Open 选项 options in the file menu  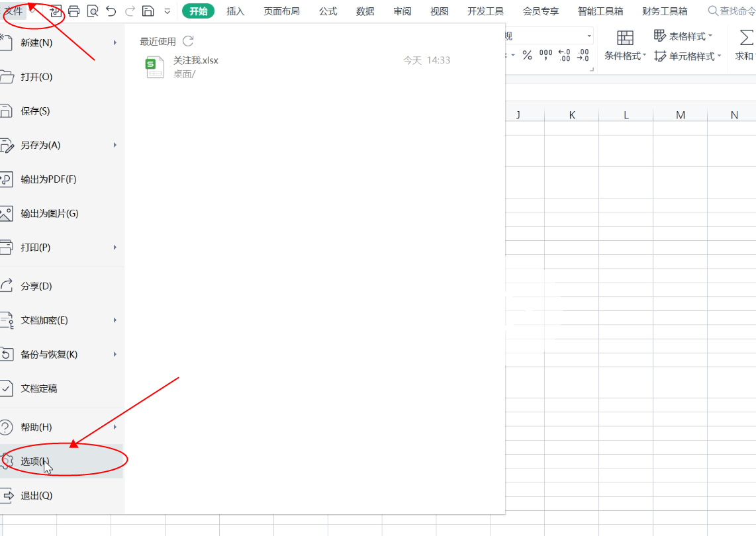[x=61, y=461]
